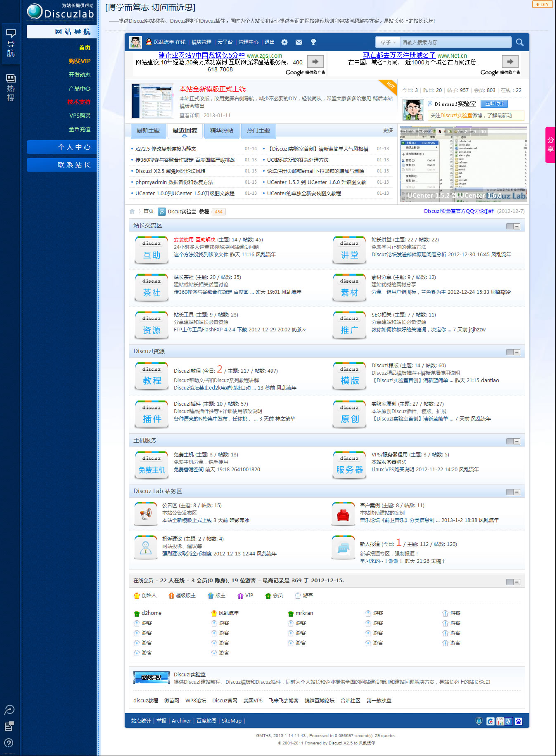Screen dimensions: 557x756
Task: Click the red telephone icon of 客户案例
Action: pyautogui.click(x=343, y=514)
